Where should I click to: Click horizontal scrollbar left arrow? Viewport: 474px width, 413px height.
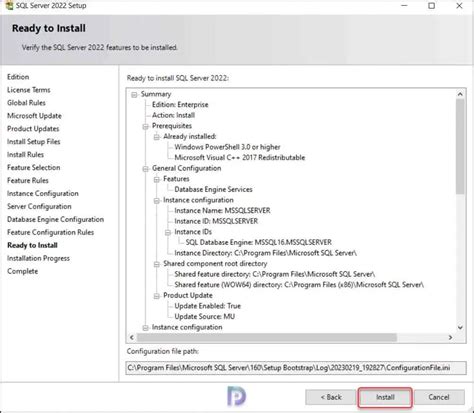(132, 338)
